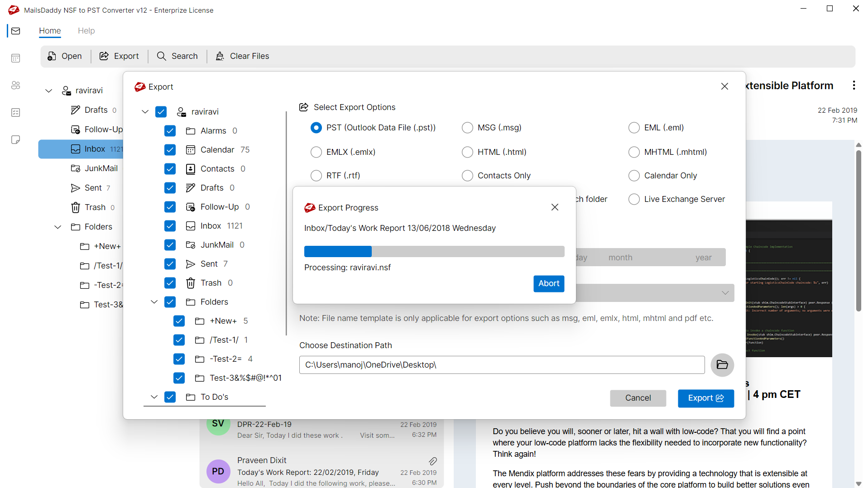Click the SV avatar of DPR-22-Feb-19 email
Screen dimensions: 868x488
click(218, 424)
